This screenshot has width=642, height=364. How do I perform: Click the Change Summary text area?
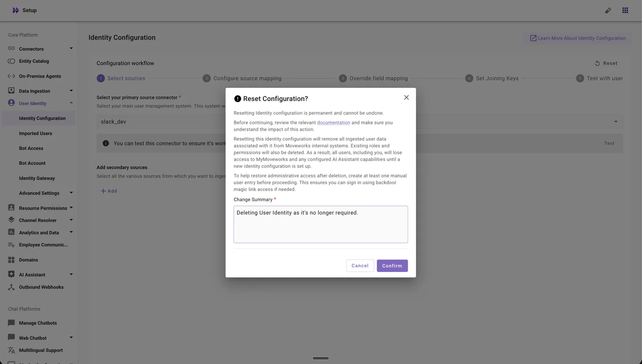(321, 224)
